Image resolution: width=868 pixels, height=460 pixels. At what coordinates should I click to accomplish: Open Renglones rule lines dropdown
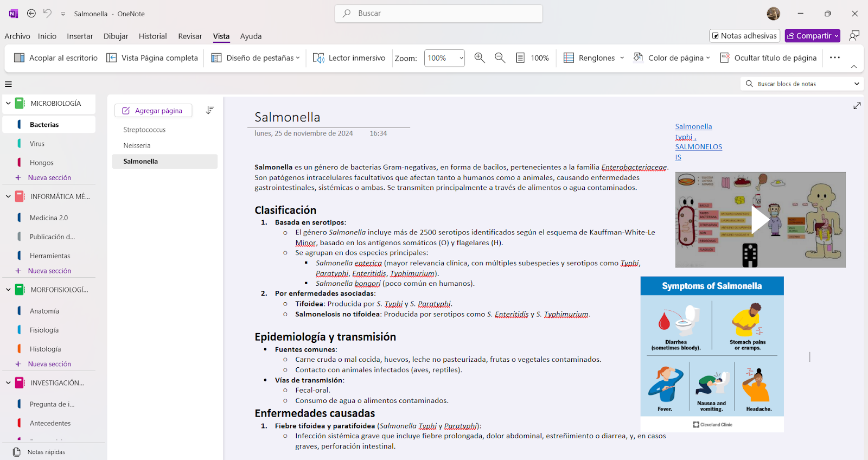click(x=593, y=58)
